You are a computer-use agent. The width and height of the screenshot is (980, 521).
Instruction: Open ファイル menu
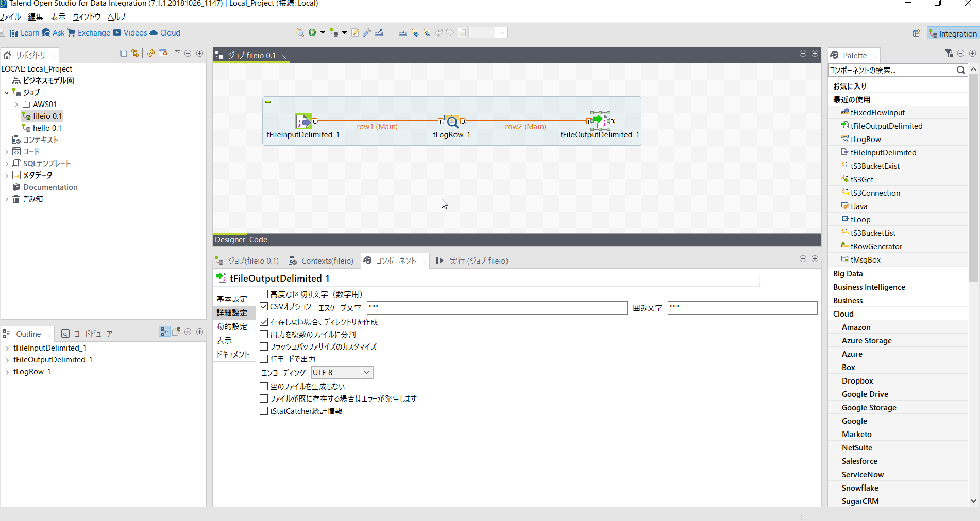[10, 17]
